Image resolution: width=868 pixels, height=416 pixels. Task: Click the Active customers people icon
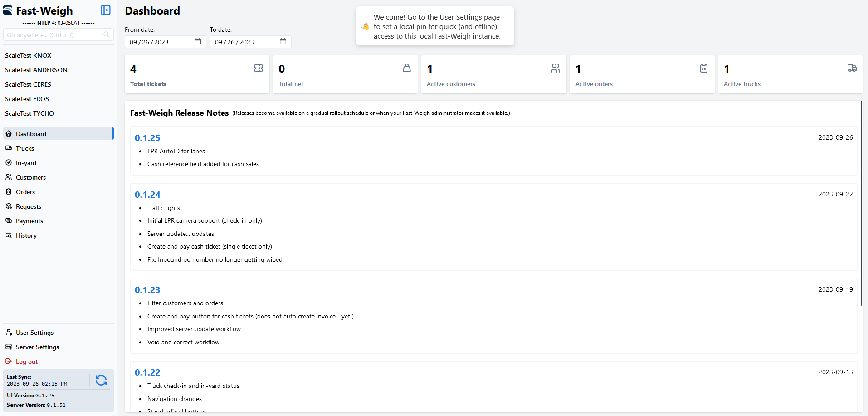(556, 68)
